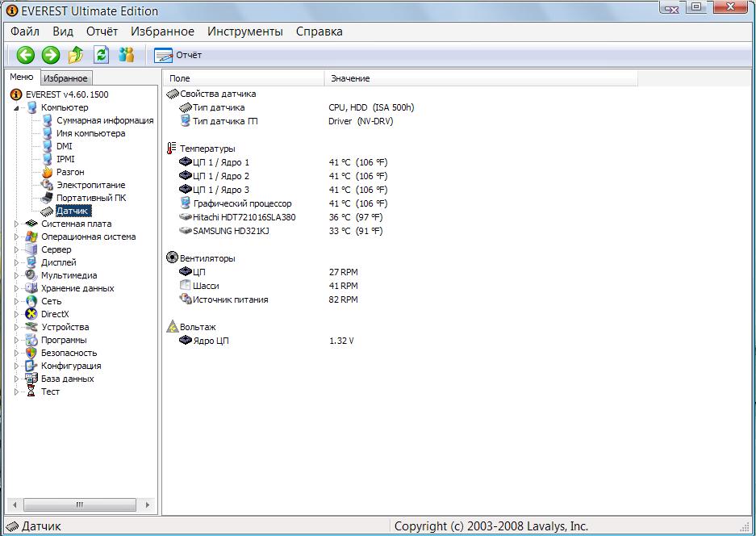This screenshot has height=536, width=756.
Task: Click the Операционная система Windows icon
Action: (x=31, y=237)
